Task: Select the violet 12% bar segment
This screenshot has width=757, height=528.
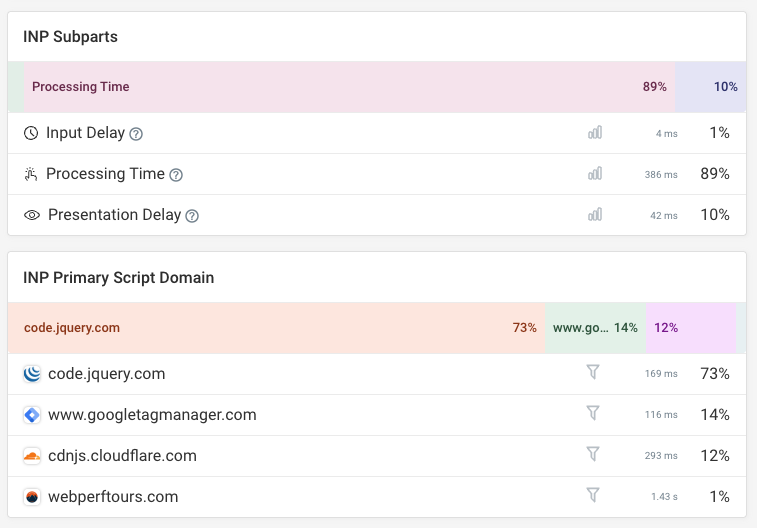Action: [690, 328]
